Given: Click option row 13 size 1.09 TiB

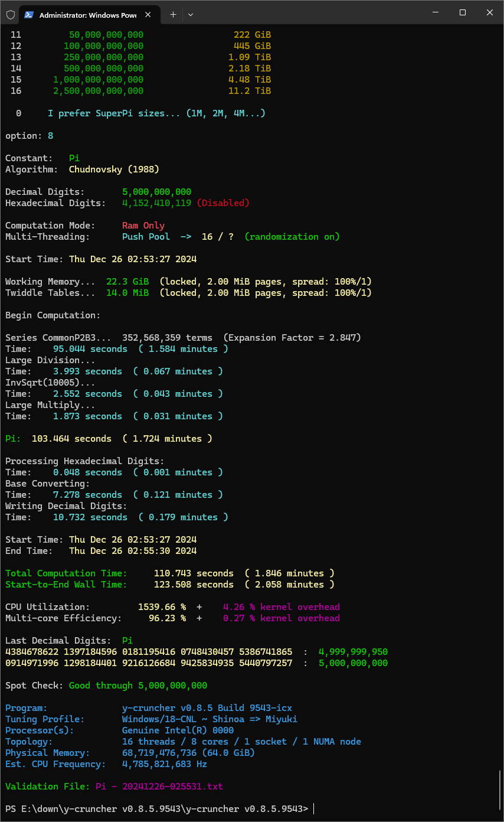Looking at the screenshot, I should 250,57.
